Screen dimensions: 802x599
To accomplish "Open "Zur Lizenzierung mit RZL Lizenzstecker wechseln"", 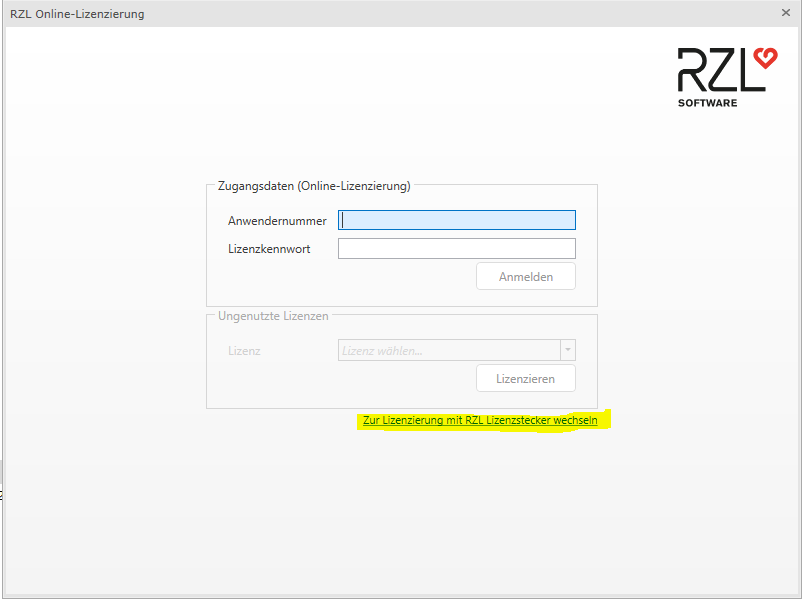I will (480, 420).
